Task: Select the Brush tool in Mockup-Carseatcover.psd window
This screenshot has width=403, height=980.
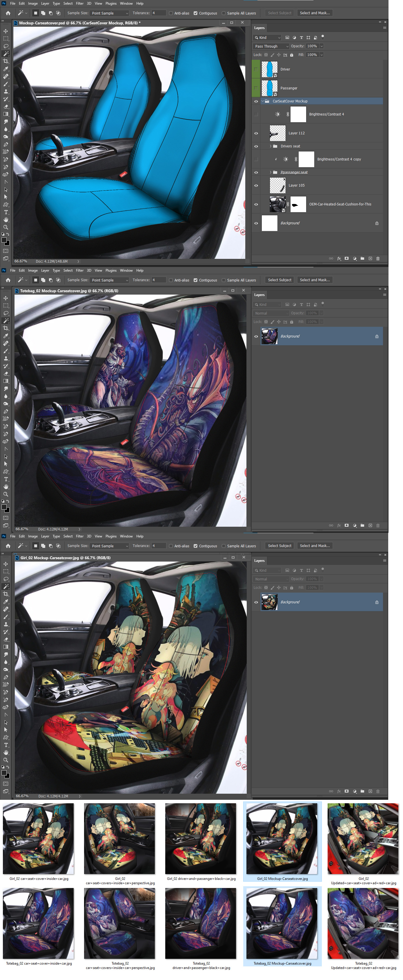Action: coord(6,84)
